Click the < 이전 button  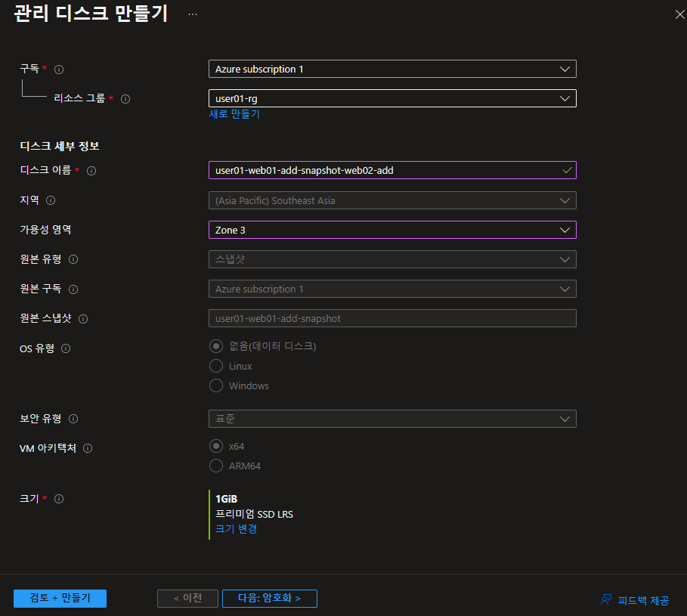187,599
